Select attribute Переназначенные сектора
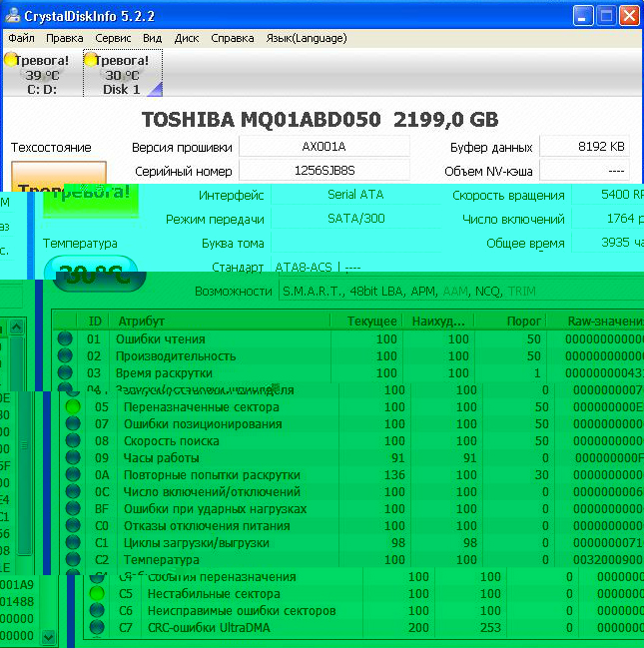This screenshot has width=644, height=648. [202, 407]
